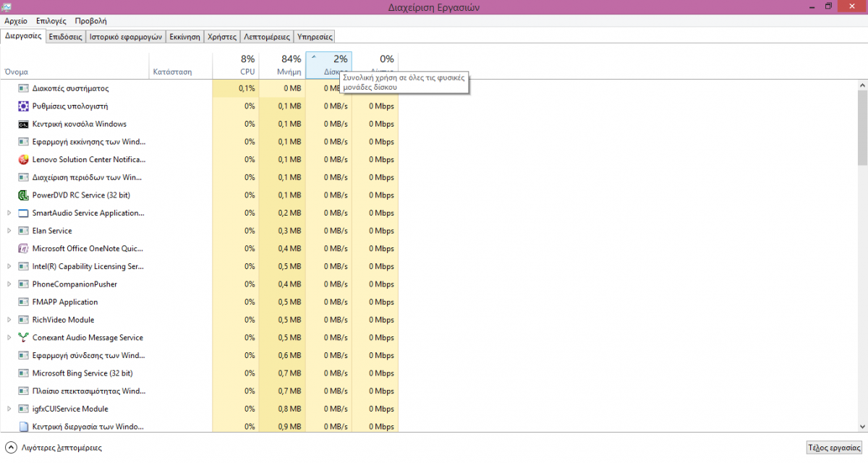Click the Διαχείριση περιόδων των Win... icon
The image size is (868, 463).
point(23,177)
